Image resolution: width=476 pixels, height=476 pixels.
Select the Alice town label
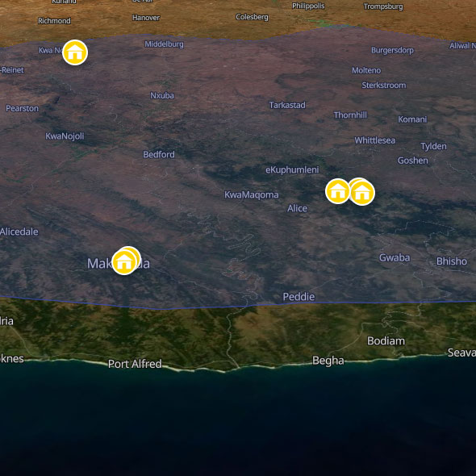pos(297,208)
